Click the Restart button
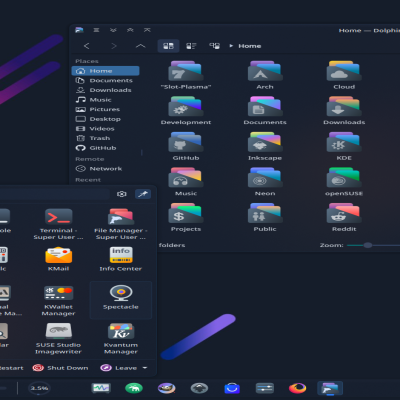The image size is (400, 400). pyautogui.click(x=12, y=368)
